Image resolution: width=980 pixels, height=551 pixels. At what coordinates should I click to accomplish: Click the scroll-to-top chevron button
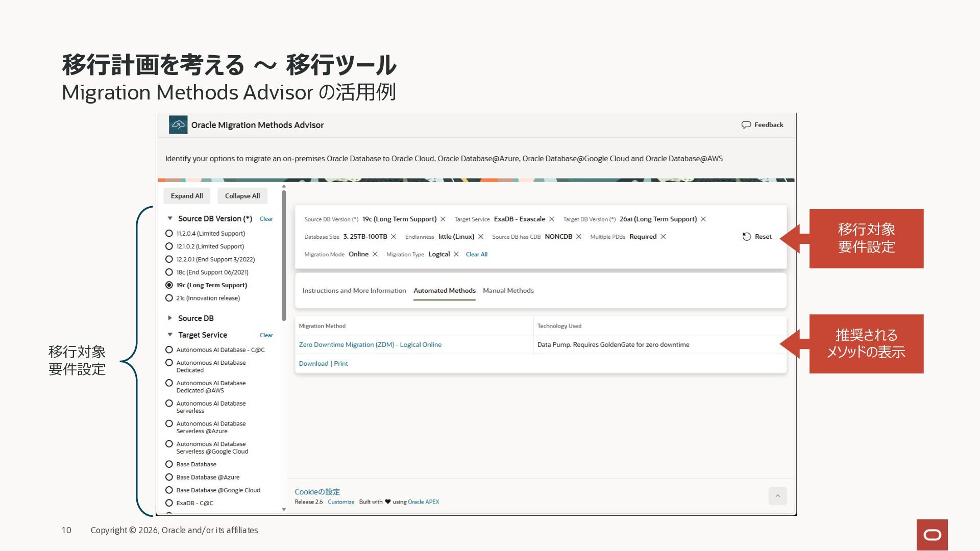click(x=778, y=496)
